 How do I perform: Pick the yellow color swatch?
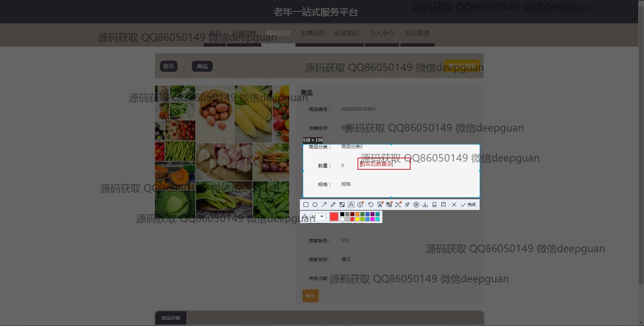pyautogui.click(x=358, y=219)
